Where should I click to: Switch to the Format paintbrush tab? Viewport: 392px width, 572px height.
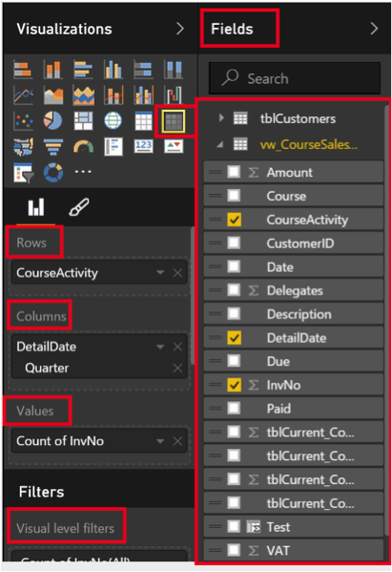coord(79,207)
